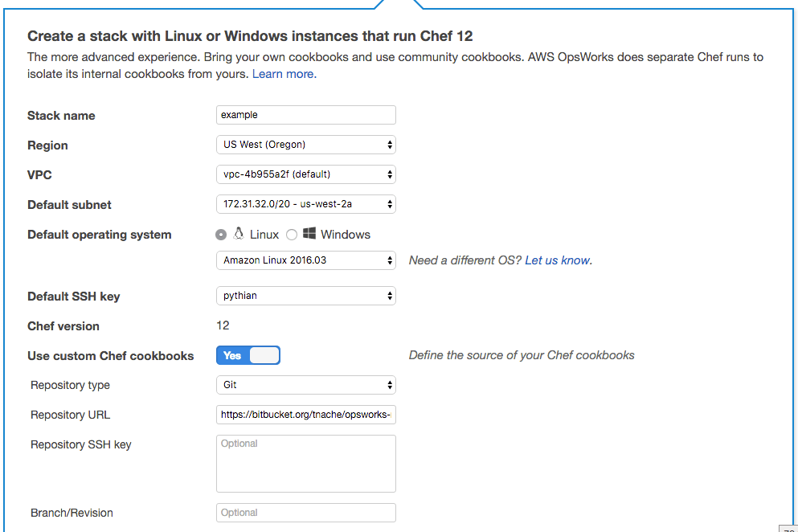This screenshot has height=532, width=798.
Task: Open the VPC dropdown
Action: (305, 174)
